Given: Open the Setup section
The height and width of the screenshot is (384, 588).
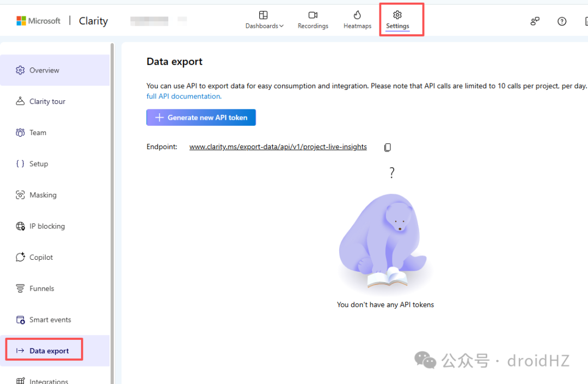Looking at the screenshot, I should coord(55,163).
